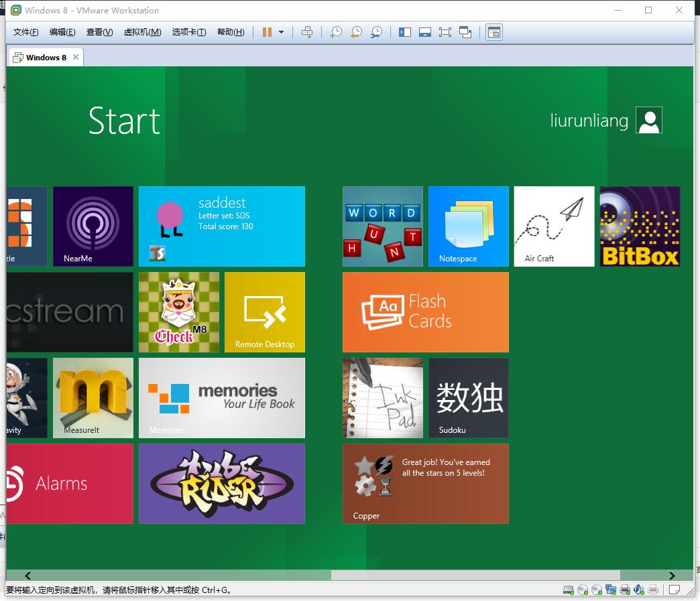Click the active printer device status icon
This screenshot has height=601, width=700.
[625, 590]
